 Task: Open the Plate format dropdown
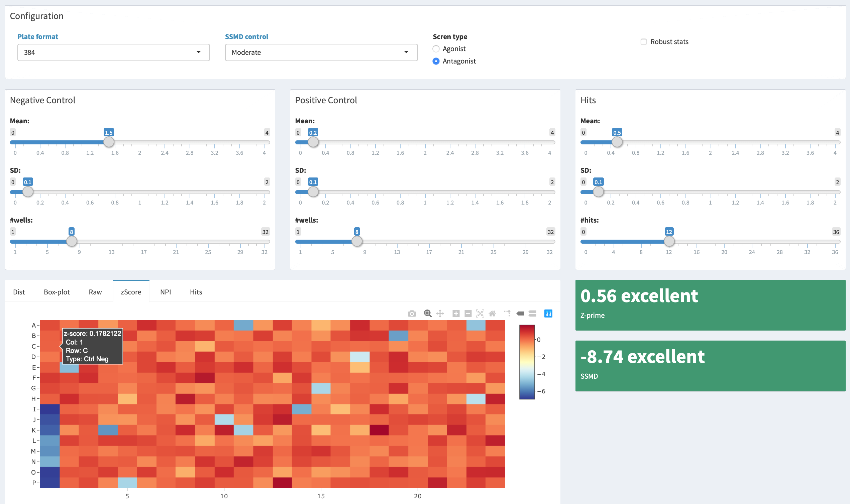click(x=113, y=52)
